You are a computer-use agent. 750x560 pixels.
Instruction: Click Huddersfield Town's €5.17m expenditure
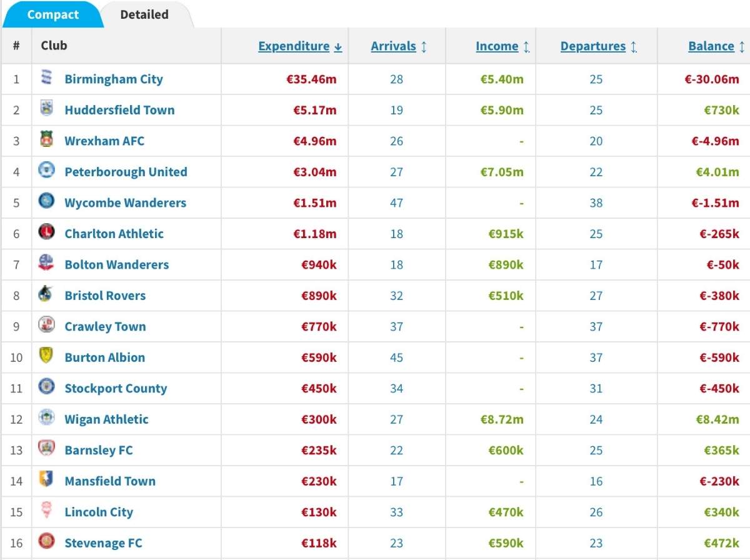tap(314, 110)
